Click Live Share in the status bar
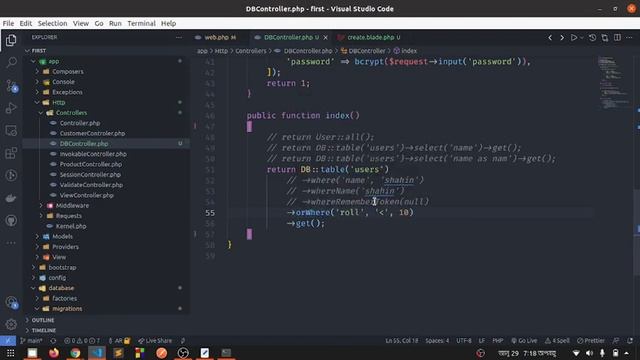Screen dimensions: 640x360 (155, 340)
